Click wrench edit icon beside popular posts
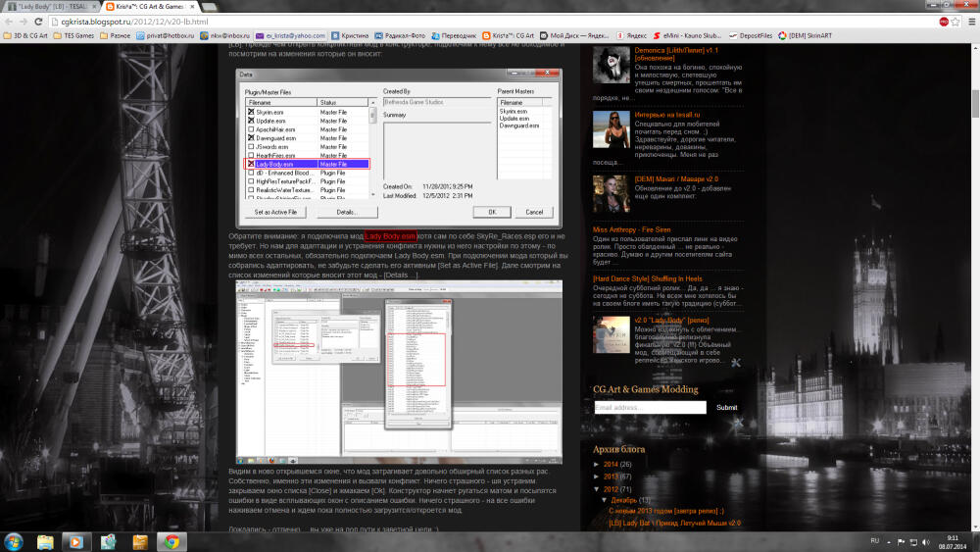Image resolution: width=980 pixels, height=552 pixels. (x=736, y=363)
